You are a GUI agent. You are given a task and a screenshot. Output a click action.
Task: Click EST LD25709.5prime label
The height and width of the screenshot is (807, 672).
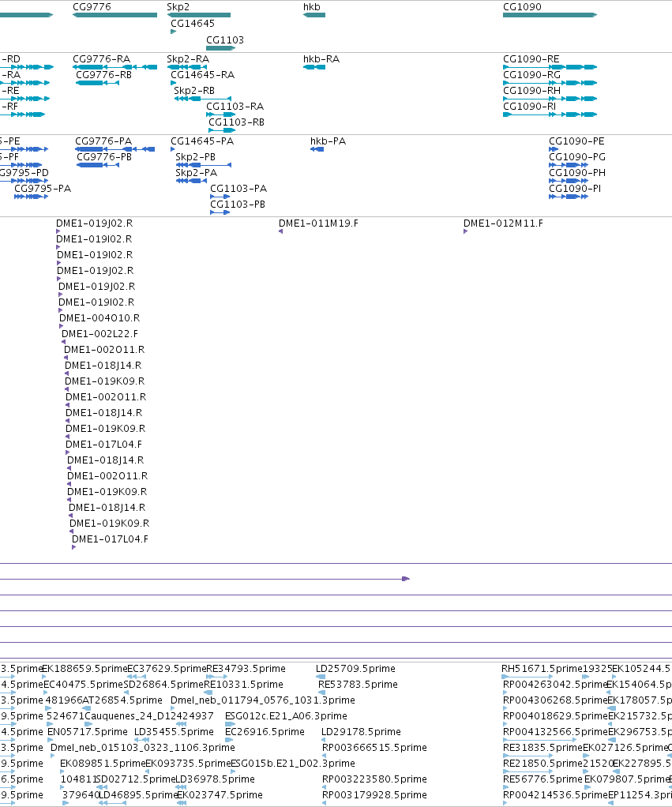point(355,669)
